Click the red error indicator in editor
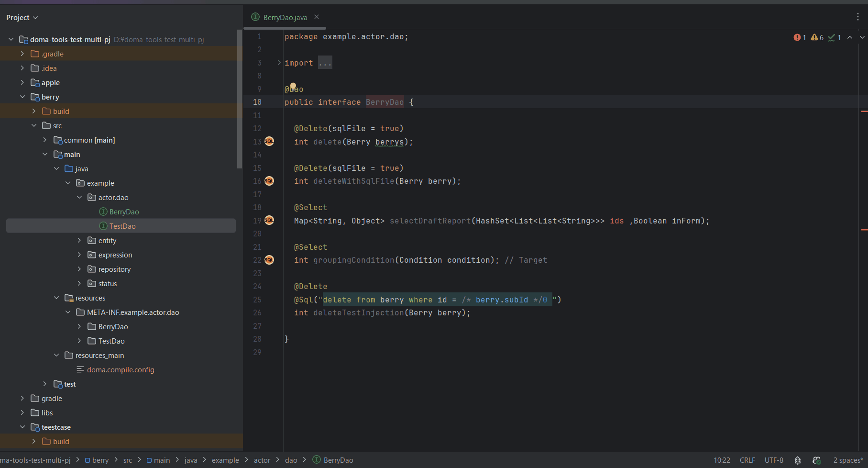The width and height of the screenshot is (868, 468). point(797,37)
